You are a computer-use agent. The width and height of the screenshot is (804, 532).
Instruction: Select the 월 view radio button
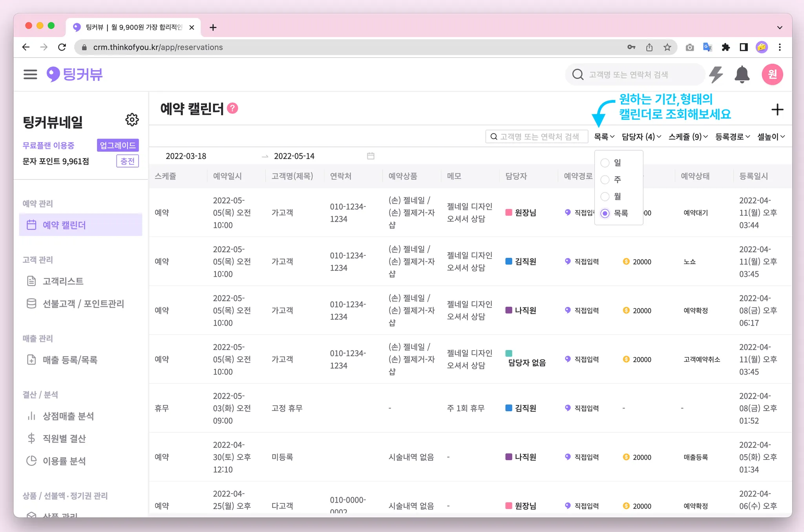click(605, 197)
